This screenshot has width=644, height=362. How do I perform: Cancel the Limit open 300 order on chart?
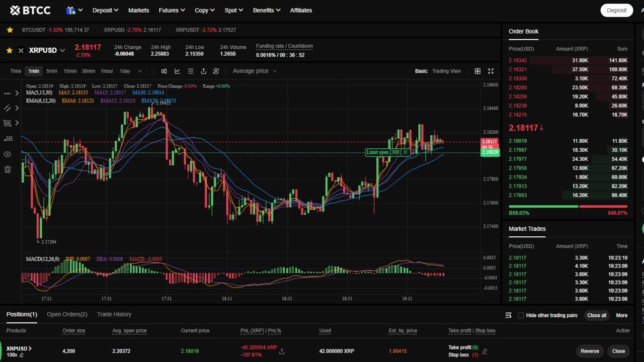405,152
